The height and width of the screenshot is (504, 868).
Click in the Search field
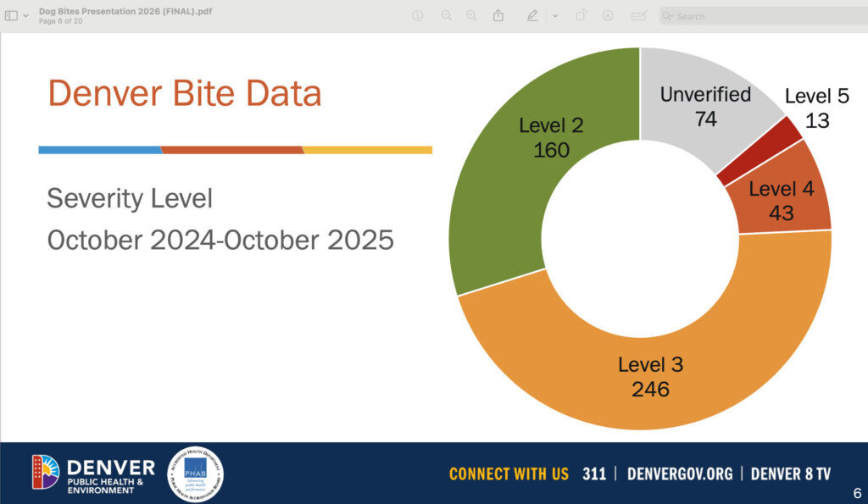(763, 16)
